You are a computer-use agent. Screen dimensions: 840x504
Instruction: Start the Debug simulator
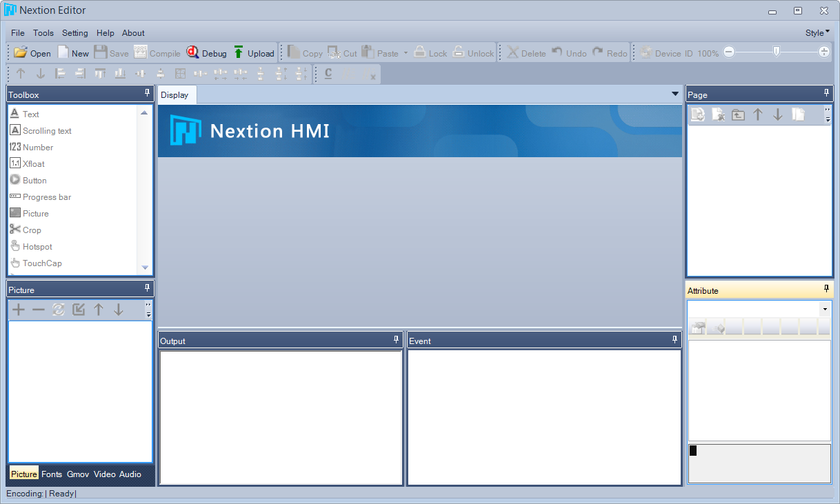(x=206, y=53)
